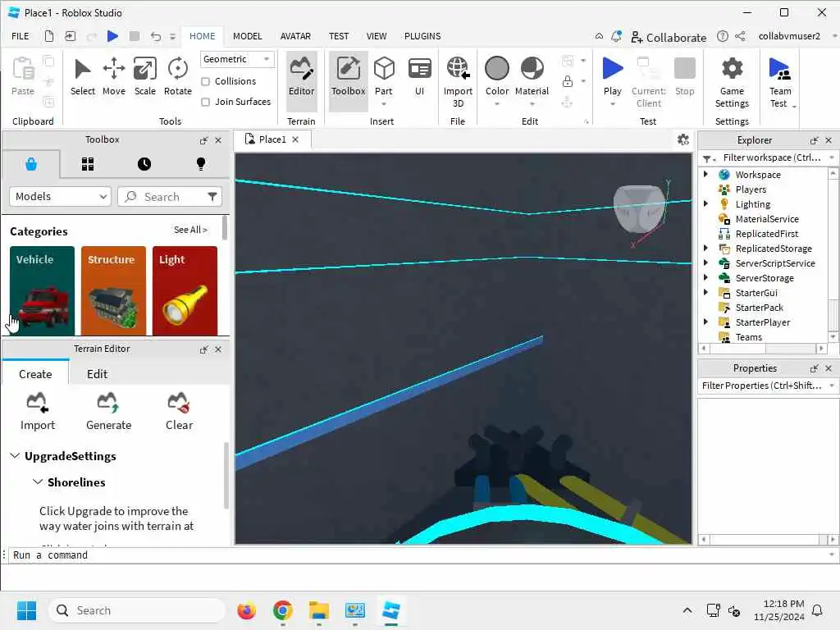Collapse the UpgradeSettings section

15,455
